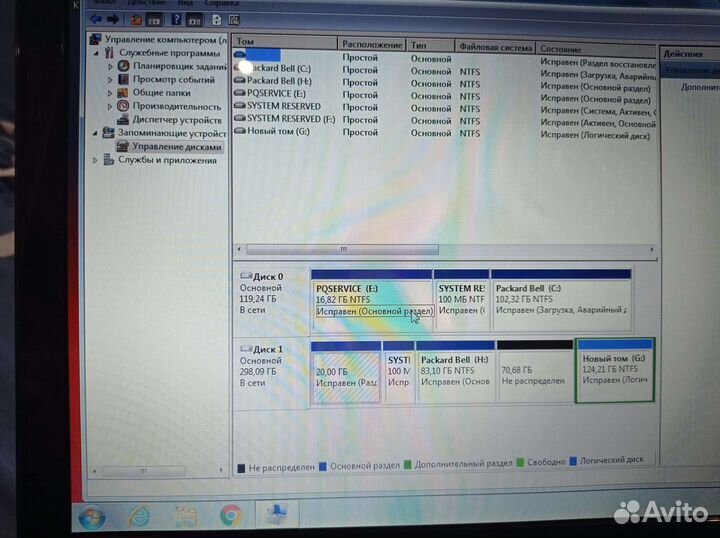
Task: Click the Просмотр событий icon
Action: pos(123,79)
